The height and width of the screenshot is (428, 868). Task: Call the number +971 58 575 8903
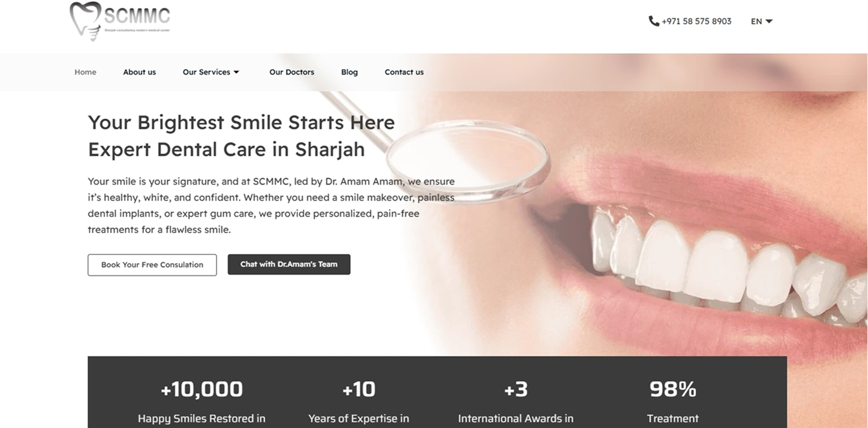(x=696, y=21)
